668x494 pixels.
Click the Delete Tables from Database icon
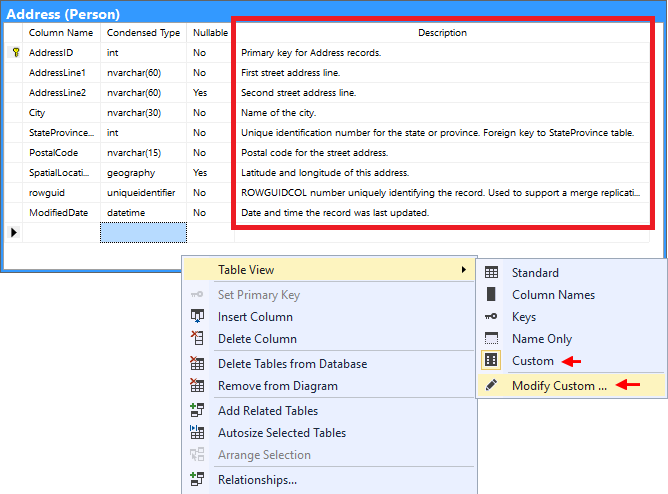tap(197, 364)
